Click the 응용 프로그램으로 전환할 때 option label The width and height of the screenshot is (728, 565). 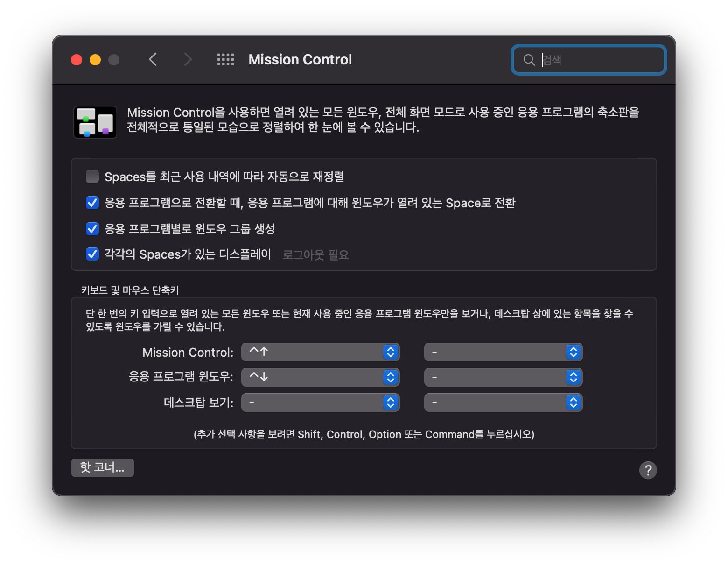click(x=310, y=203)
